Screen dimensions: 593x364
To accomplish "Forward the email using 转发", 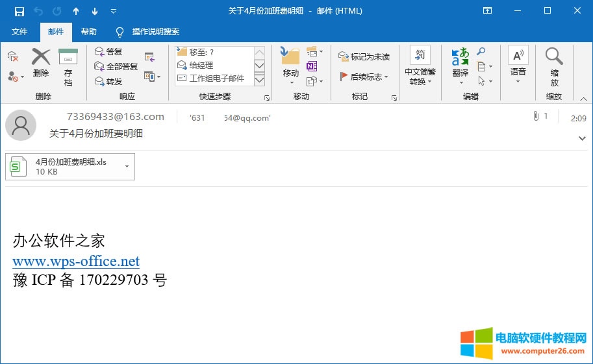I will [108, 82].
